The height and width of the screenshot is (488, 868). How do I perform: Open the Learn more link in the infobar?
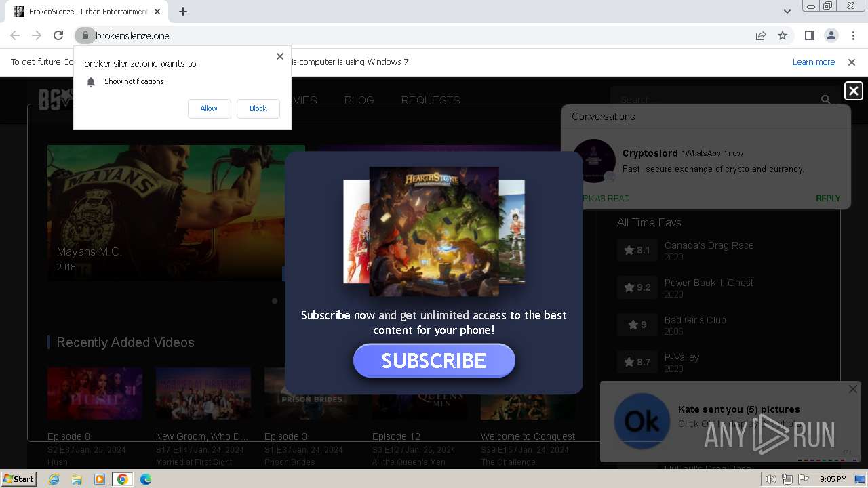click(814, 62)
